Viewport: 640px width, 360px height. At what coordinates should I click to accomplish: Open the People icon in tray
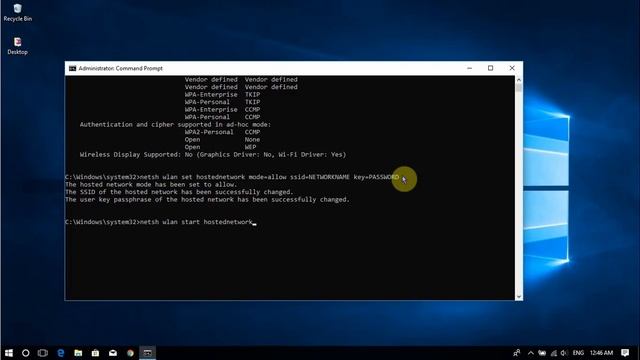click(x=516, y=353)
